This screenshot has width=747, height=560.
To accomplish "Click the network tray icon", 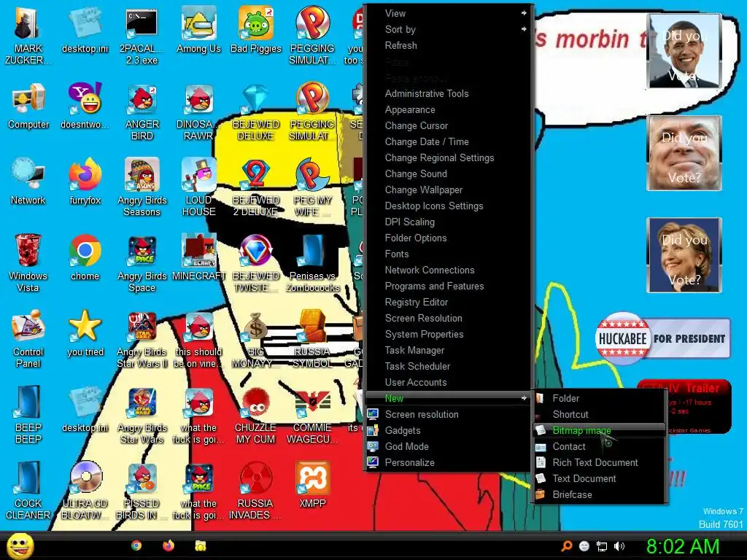I will 602,546.
